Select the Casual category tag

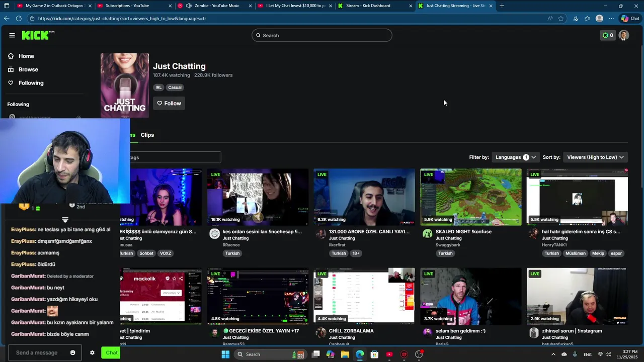pyautogui.click(x=175, y=87)
